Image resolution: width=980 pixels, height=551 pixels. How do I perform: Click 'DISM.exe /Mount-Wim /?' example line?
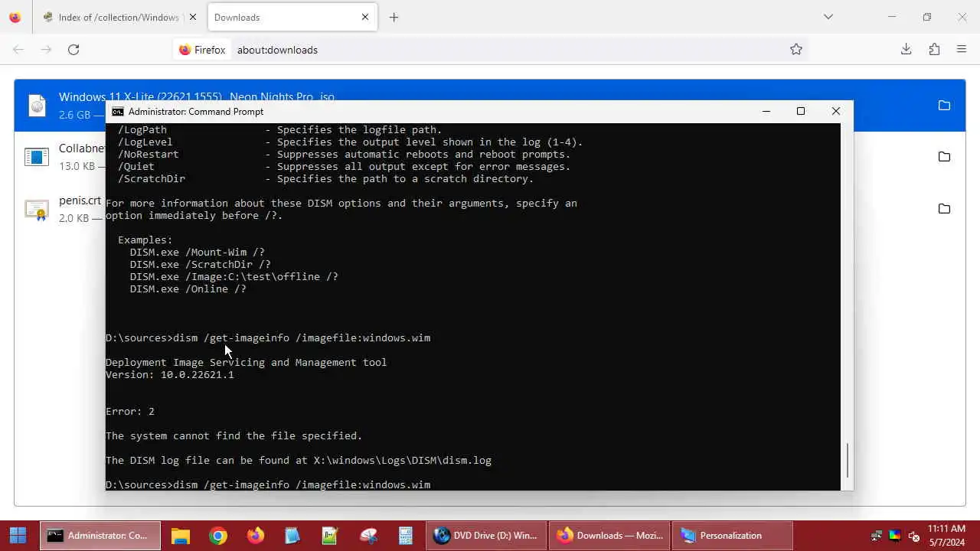pyautogui.click(x=198, y=252)
